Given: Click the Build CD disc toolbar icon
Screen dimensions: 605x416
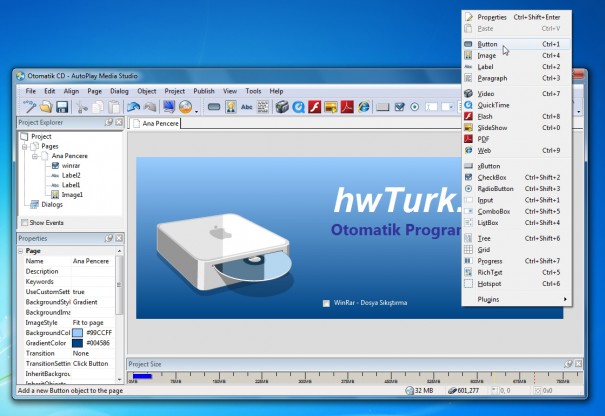Looking at the screenshot, I should [186, 107].
